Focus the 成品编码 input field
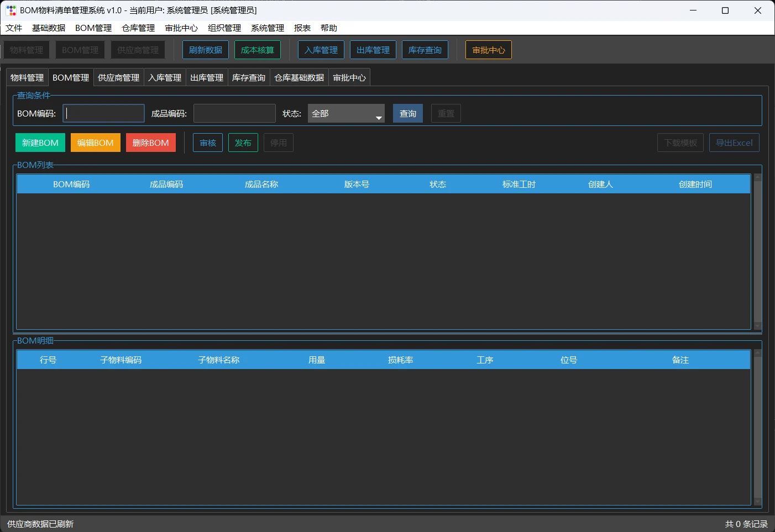Viewport: 775px width, 532px height. pos(234,113)
